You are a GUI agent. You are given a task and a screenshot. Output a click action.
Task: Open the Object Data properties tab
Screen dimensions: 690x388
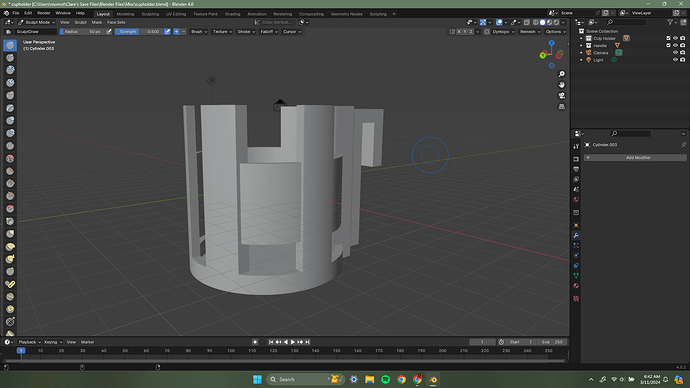tap(576, 276)
